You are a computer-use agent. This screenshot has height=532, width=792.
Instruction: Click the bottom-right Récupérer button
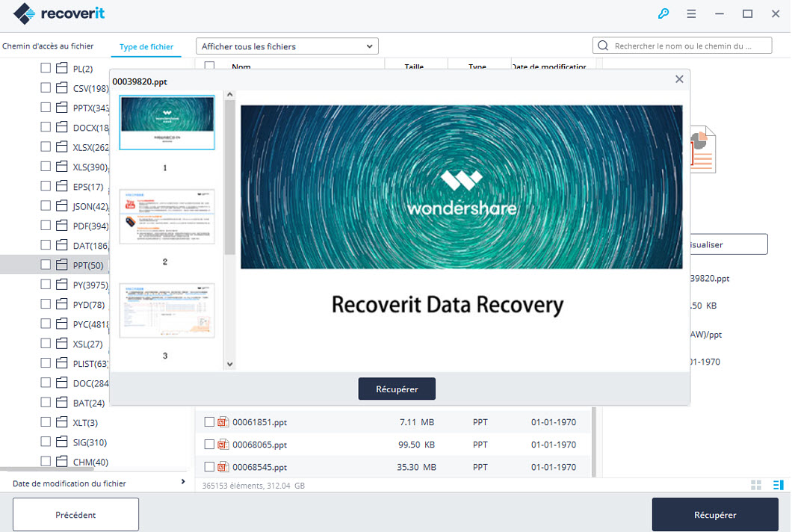click(715, 514)
